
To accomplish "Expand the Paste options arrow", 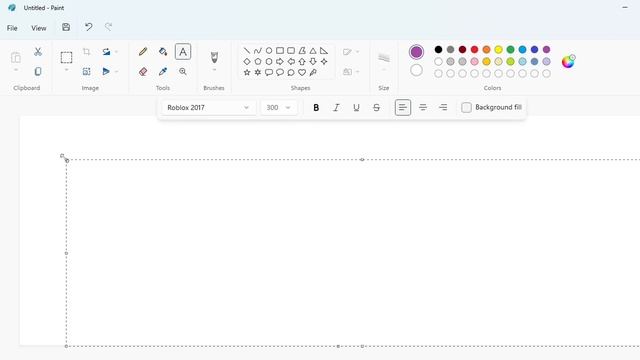I will (x=16, y=71).
